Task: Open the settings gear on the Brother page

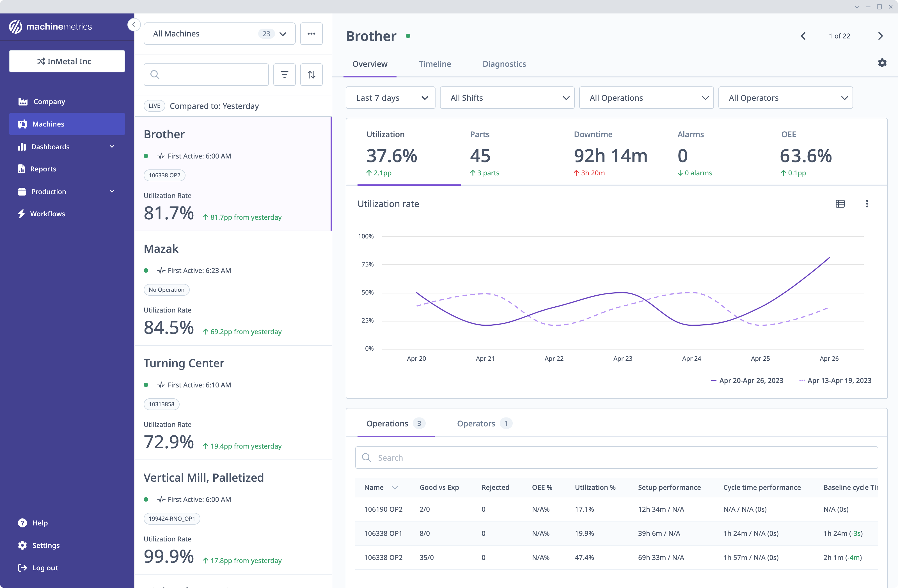Action: tap(882, 63)
